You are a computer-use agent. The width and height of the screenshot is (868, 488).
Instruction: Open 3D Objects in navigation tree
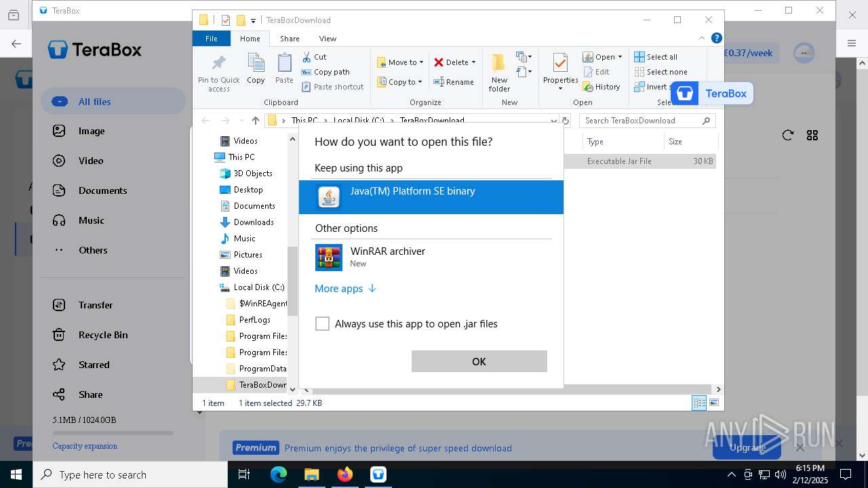252,174
